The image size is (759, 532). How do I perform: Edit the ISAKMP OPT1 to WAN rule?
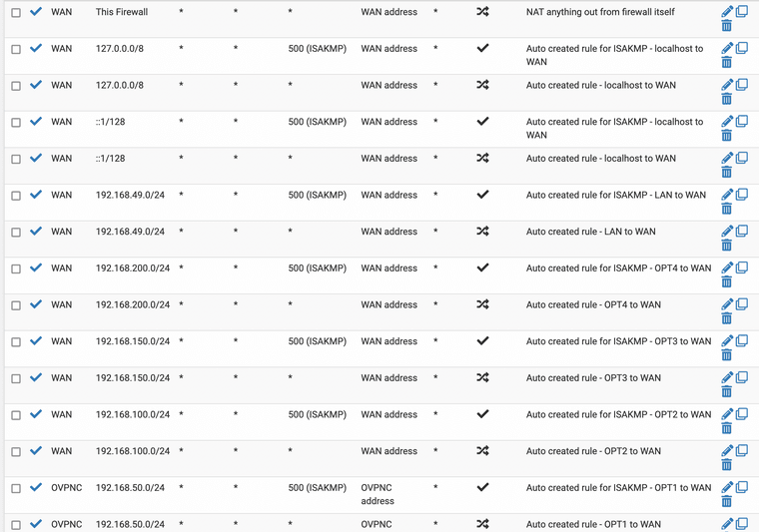click(x=727, y=487)
